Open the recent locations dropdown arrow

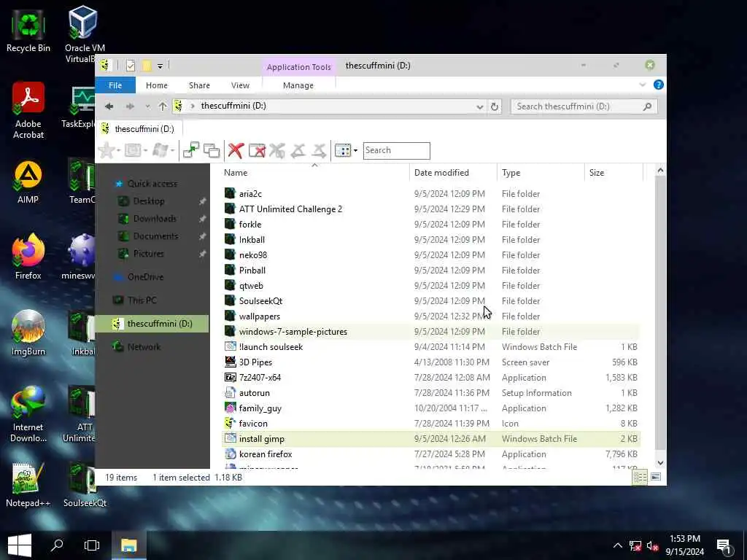[147, 106]
